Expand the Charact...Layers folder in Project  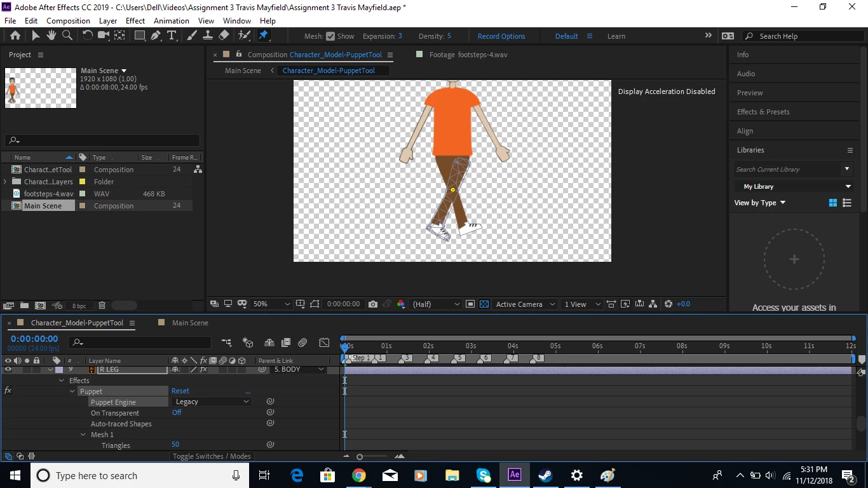click(x=5, y=182)
